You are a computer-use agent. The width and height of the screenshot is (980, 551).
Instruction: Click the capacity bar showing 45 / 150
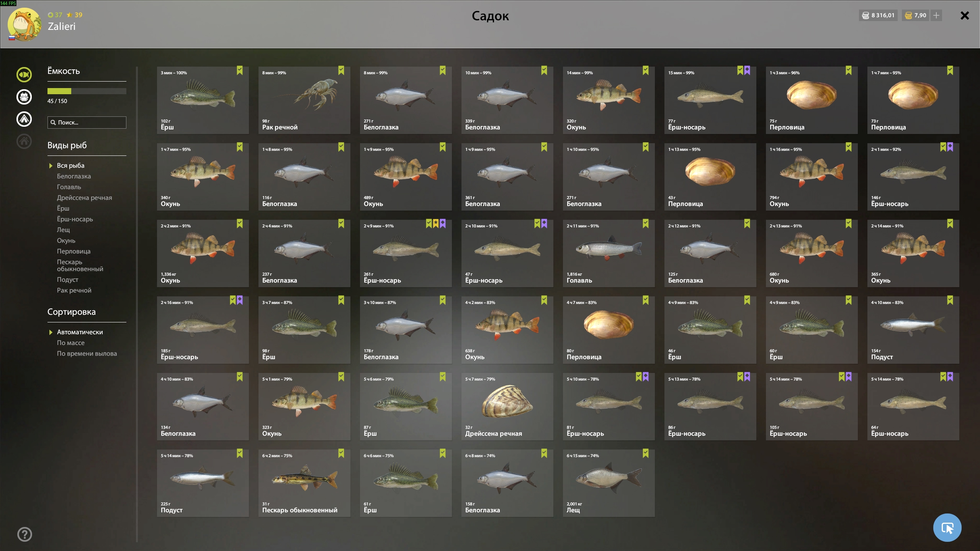(x=87, y=91)
